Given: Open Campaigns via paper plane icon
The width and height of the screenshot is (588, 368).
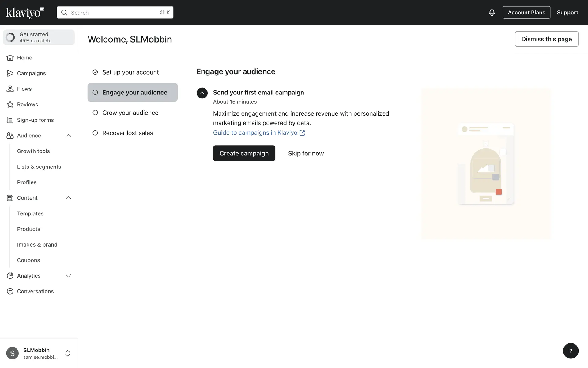Looking at the screenshot, I should 10,73.
